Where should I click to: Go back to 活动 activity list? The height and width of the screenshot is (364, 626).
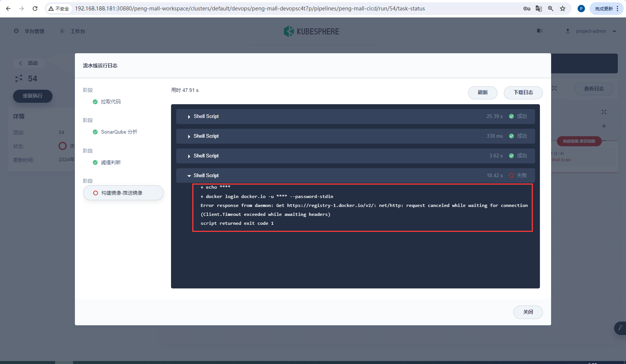(29, 63)
